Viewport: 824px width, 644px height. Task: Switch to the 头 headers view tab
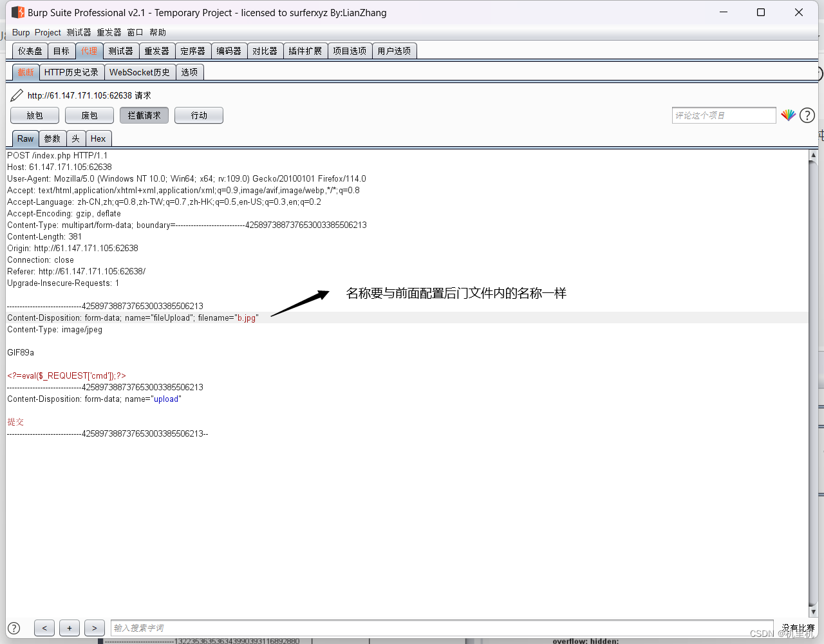76,138
